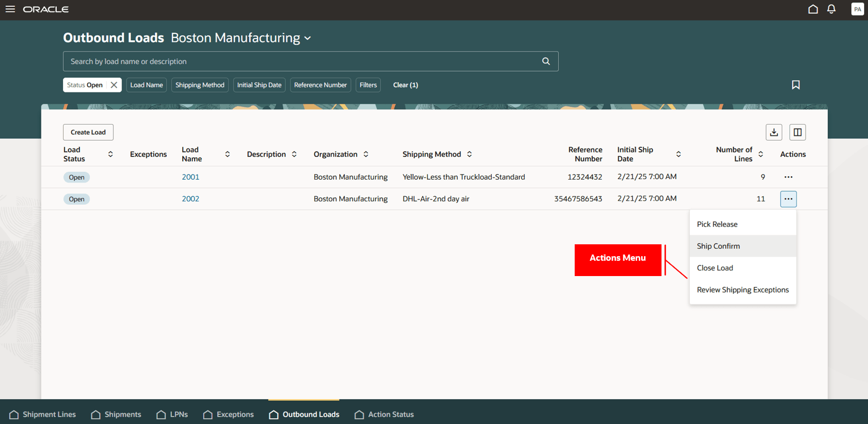Sort by the Load Status column
The image size is (868, 424).
point(110,154)
